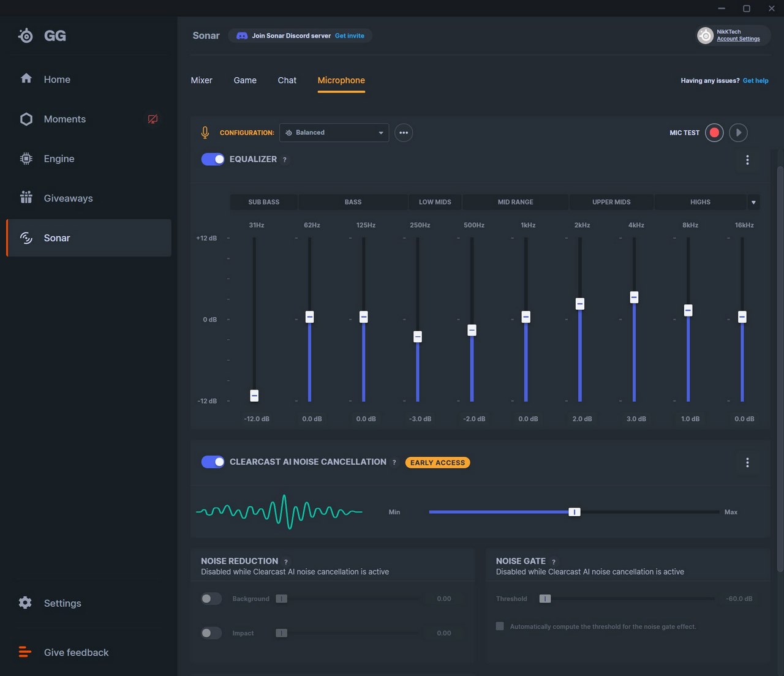Click the Clearcast AI noise cancellation slider handle
Viewport: 784px width, 676px height.
[x=575, y=512]
